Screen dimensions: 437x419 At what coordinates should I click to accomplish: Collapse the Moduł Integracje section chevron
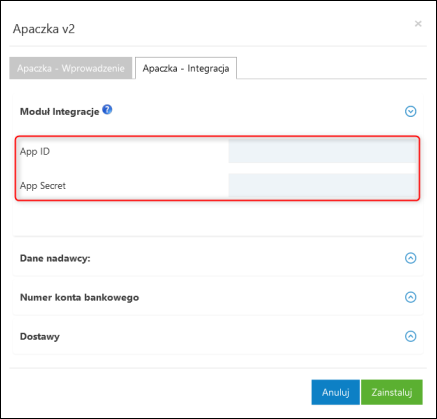click(x=410, y=111)
